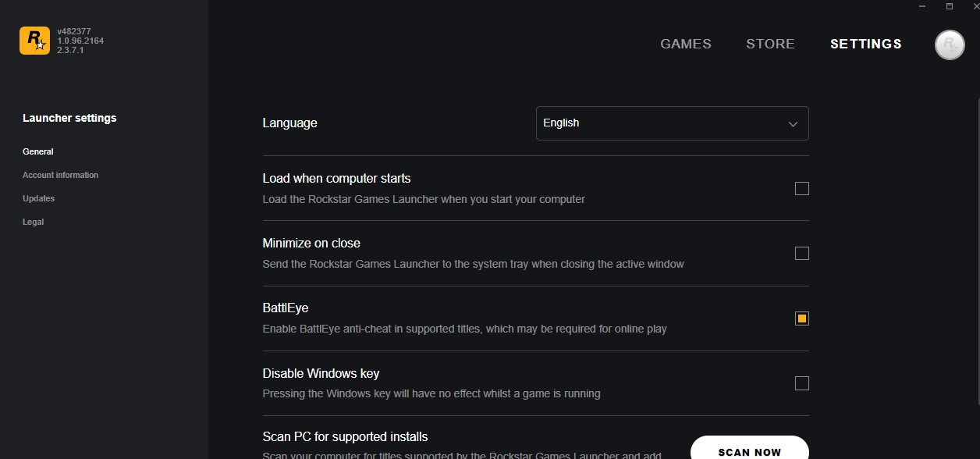
Task: Check the Disable Windows key option
Action: 801,382
